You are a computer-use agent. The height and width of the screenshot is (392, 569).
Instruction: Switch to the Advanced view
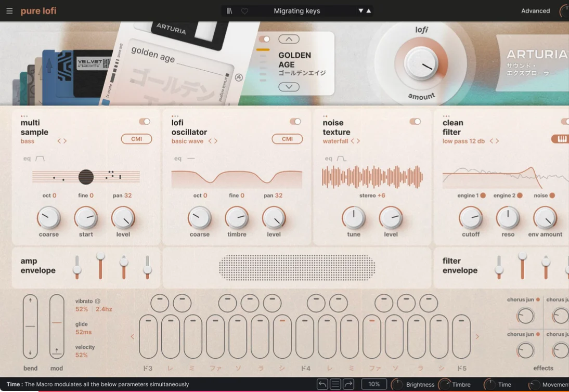click(x=535, y=11)
